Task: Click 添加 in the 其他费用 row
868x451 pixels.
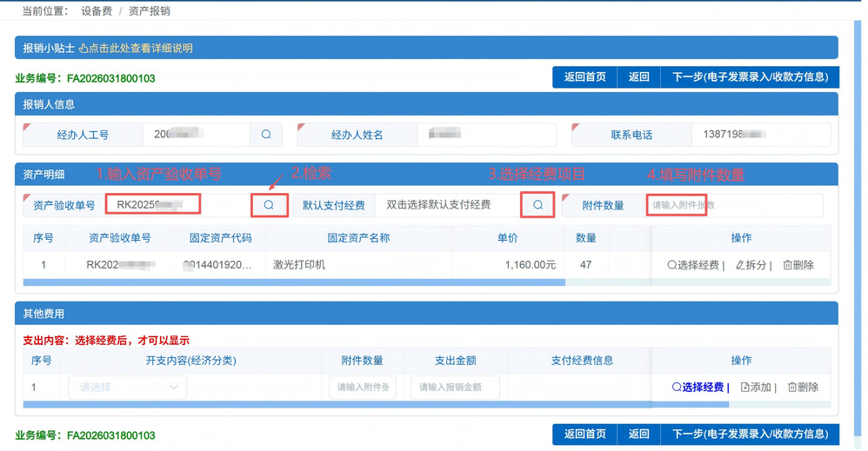Action: pos(757,388)
